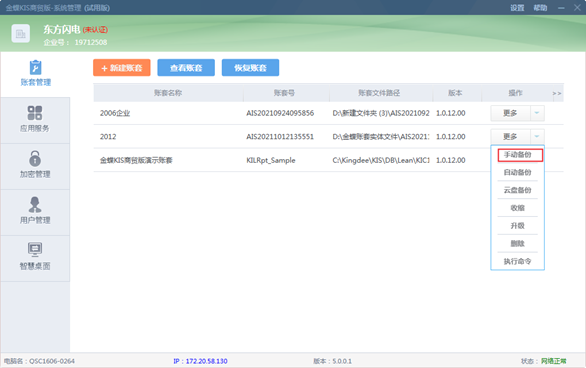
Task: Click the 查看账套 button
Action: point(186,68)
